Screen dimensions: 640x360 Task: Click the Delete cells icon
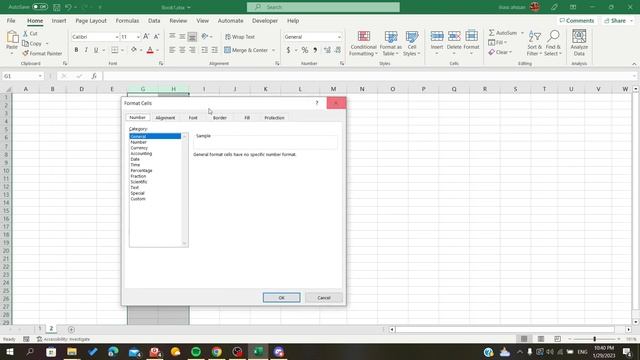454,37
